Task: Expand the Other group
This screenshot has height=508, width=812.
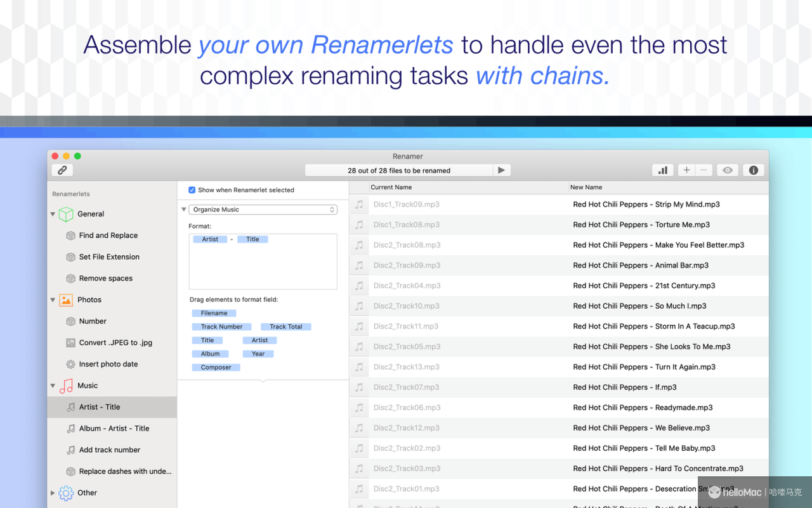Action: (x=53, y=493)
